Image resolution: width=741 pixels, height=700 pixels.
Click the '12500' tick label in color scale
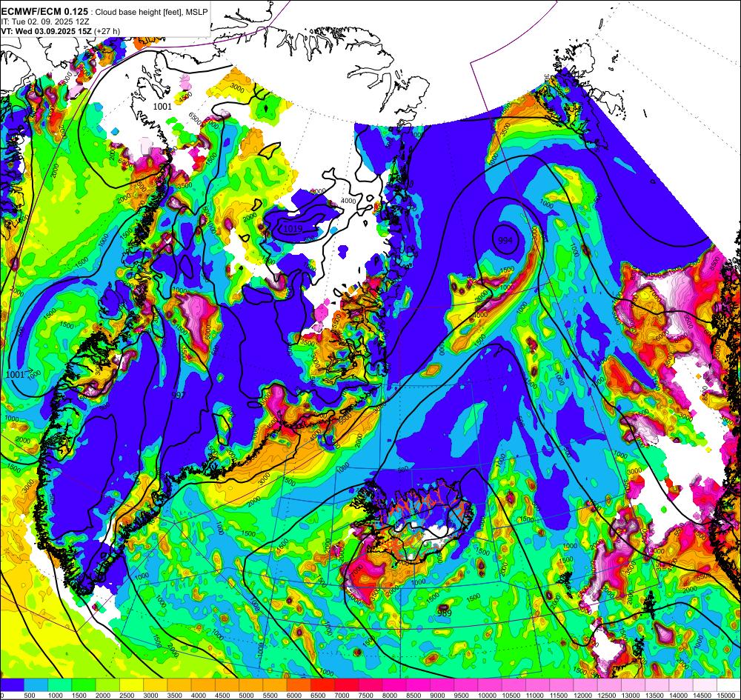[x=606, y=696]
